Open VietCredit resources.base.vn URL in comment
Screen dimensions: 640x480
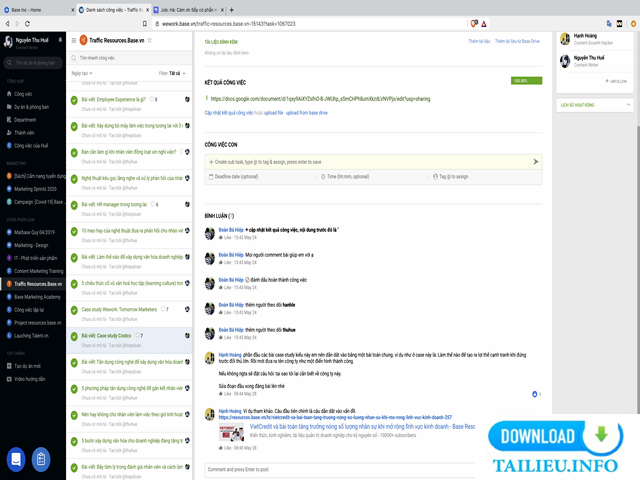point(335,417)
